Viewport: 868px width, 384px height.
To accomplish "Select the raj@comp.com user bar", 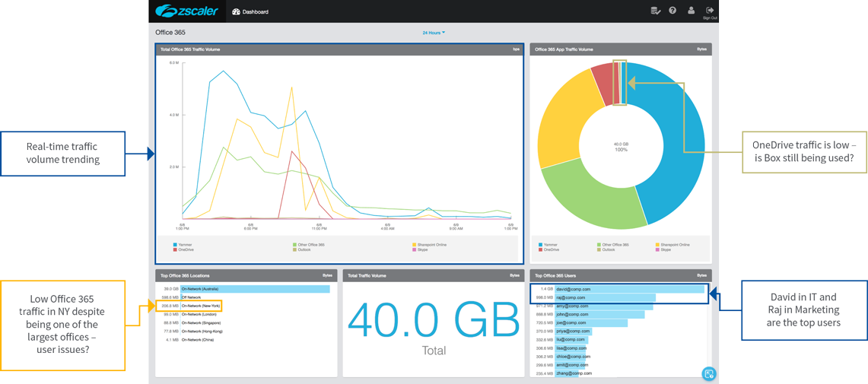I will point(606,297).
